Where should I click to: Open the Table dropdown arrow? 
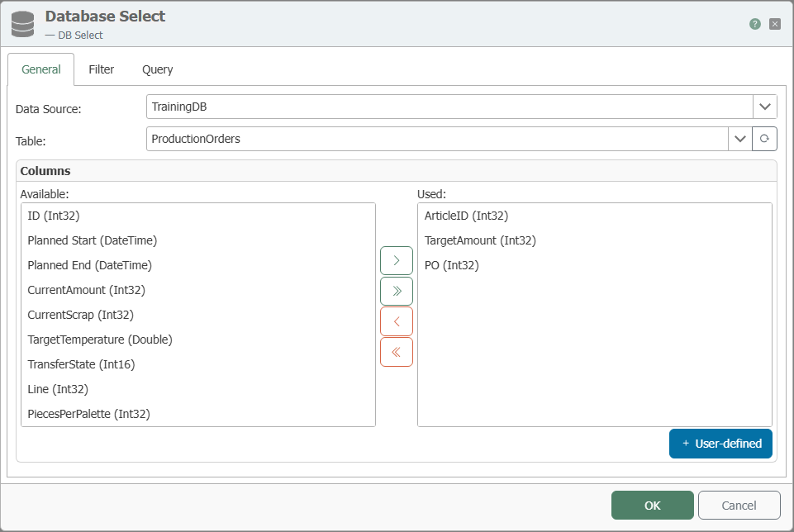(739, 139)
